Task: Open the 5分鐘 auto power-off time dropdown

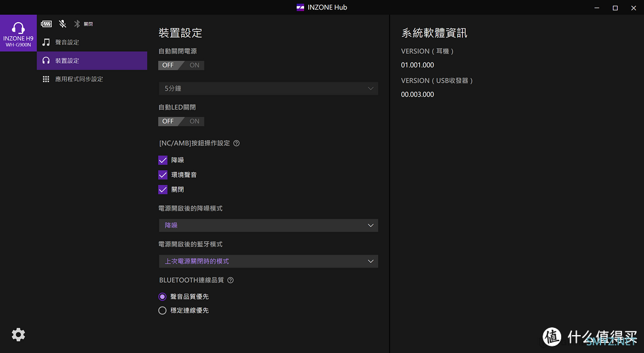Action: (268, 88)
